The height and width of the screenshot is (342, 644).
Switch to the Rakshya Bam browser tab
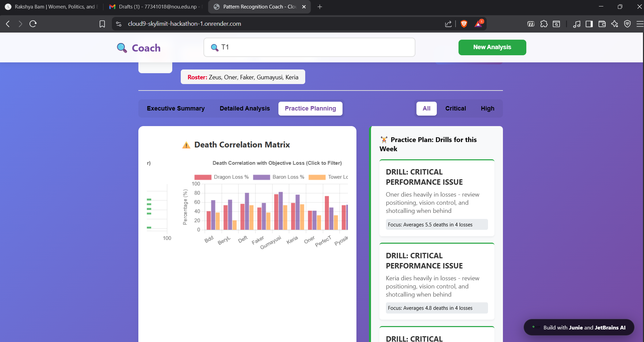coord(52,7)
